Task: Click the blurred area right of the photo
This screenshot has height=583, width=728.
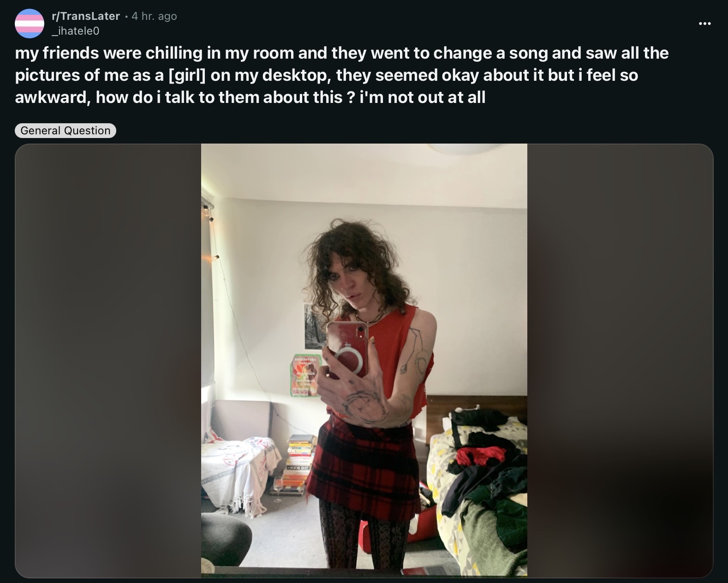Action: tap(620, 360)
